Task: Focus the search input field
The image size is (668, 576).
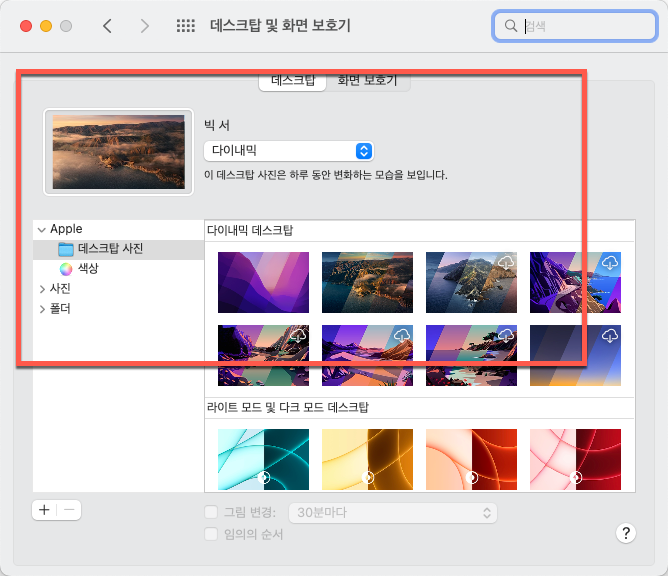Action: 574,26
